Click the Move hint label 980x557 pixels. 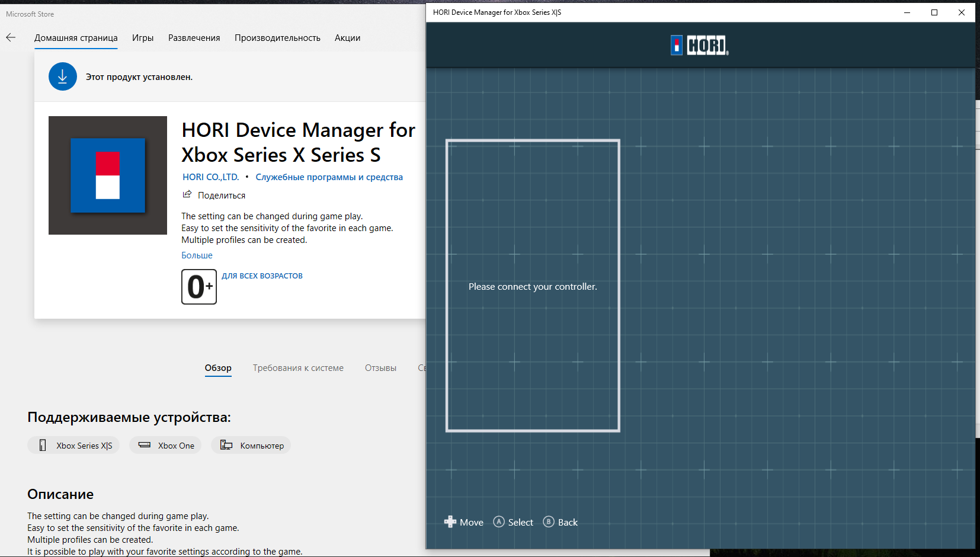[x=472, y=522]
